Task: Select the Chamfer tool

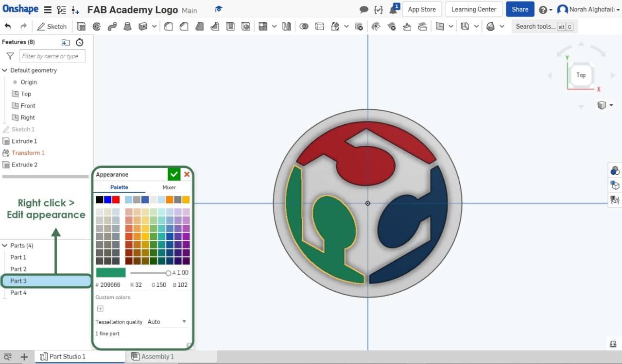Action: pos(184,26)
